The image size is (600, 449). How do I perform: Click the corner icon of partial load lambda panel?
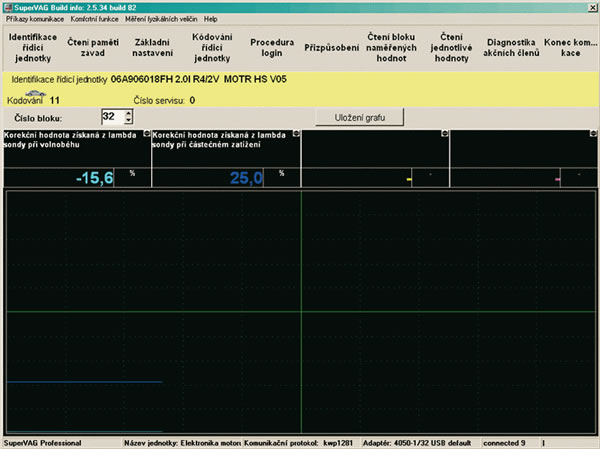296,134
